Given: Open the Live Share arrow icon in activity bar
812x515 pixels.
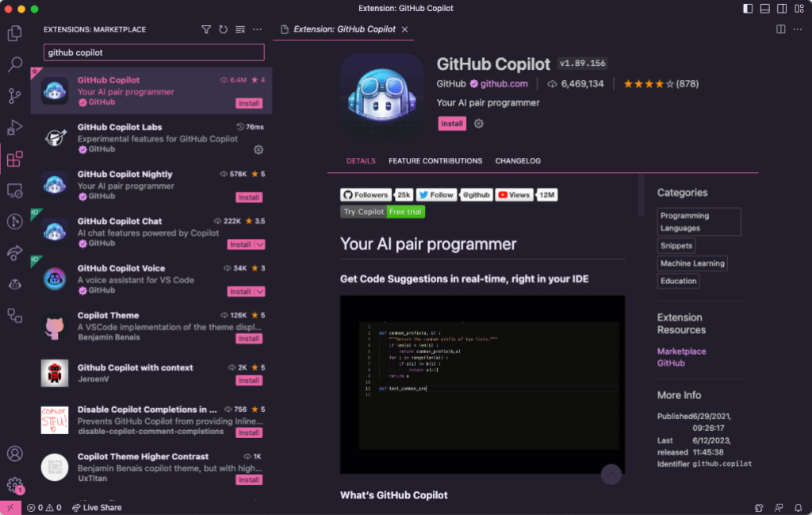Looking at the screenshot, I should click(x=14, y=253).
